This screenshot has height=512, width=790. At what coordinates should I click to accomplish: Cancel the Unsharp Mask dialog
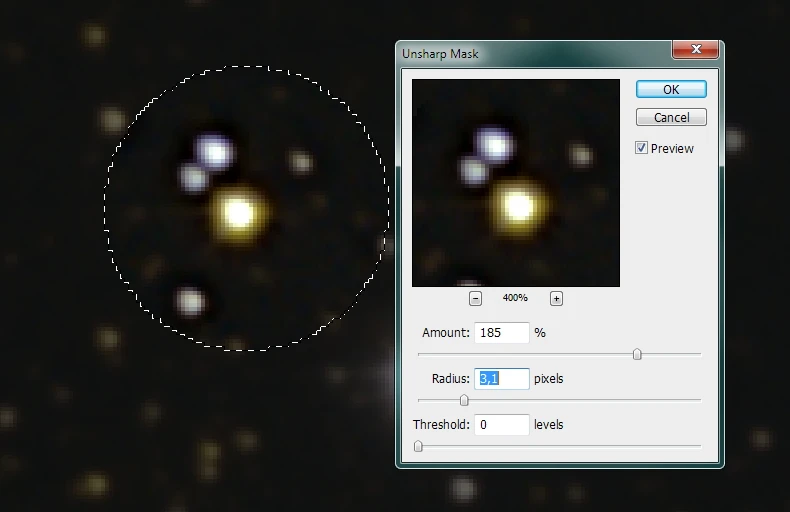click(x=671, y=117)
